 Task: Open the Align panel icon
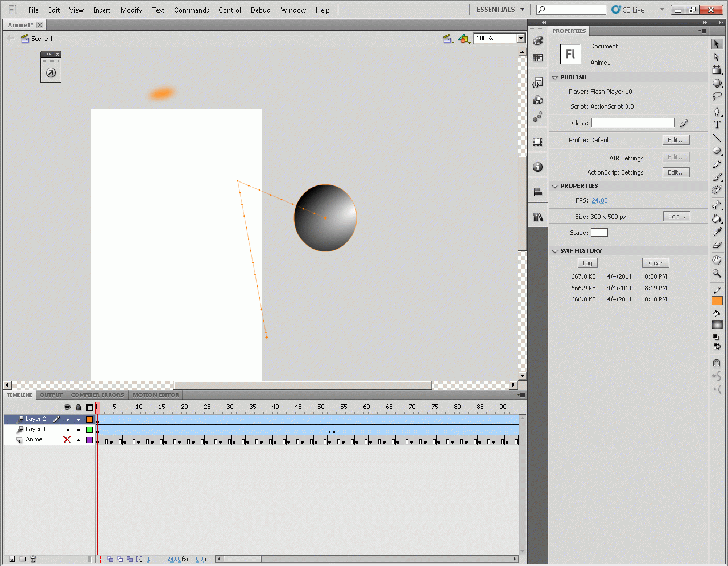[x=537, y=192]
